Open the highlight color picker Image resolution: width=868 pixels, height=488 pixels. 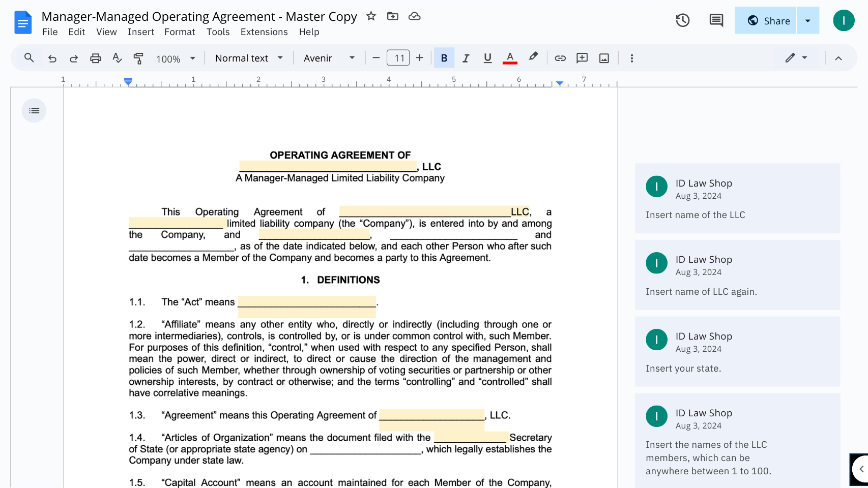click(533, 58)
